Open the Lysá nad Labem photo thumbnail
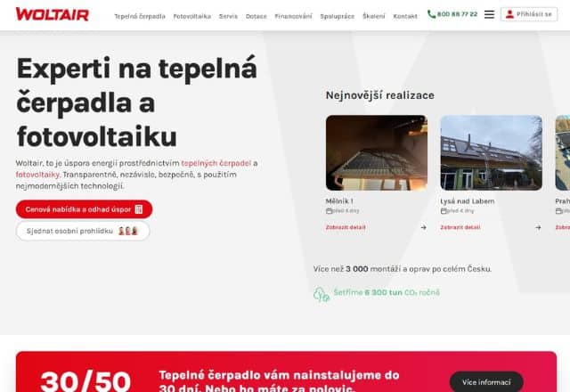The height and width of the screenshot is (392, 570). pyautogui.click(x=491, y=152)
